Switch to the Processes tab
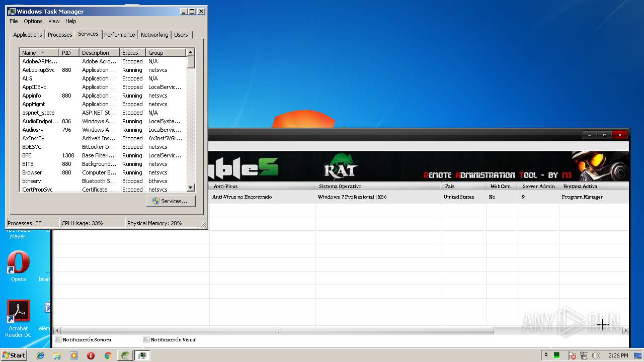The image size is (644, 362). point(60,35)
